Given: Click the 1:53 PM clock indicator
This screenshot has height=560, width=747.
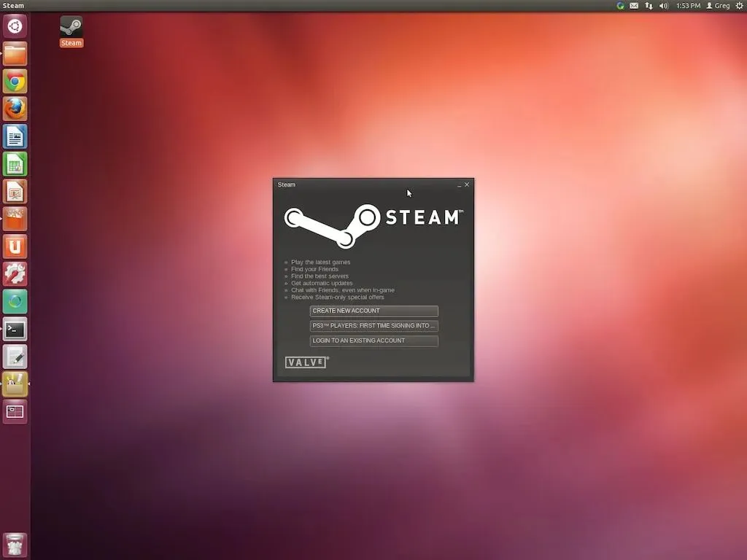Looking at the screenshot, I should 689,6.
